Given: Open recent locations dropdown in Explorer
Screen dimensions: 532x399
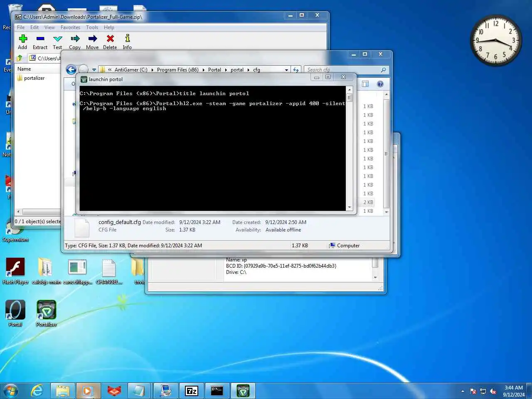Looking at the screenshot, I should 94,70.
